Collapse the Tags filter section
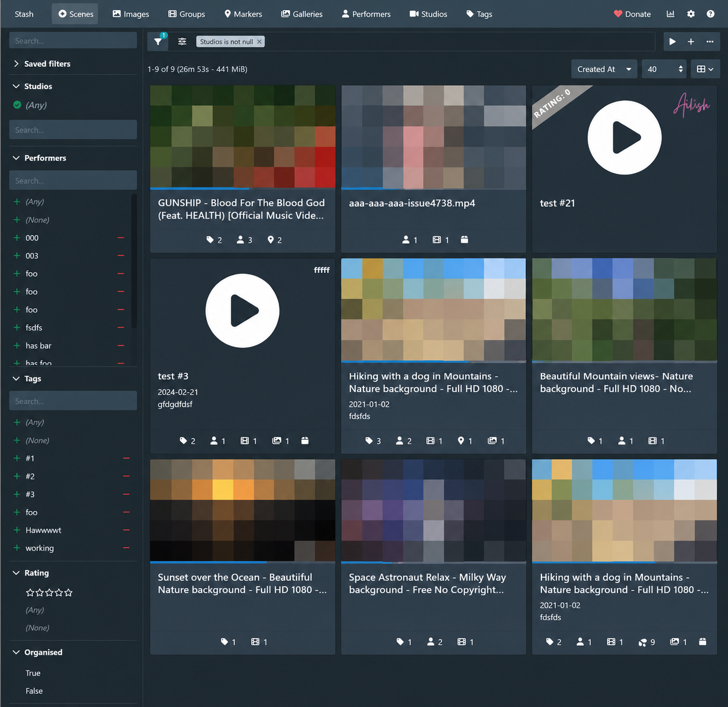728x707 pixels. [x=27, y=379]
